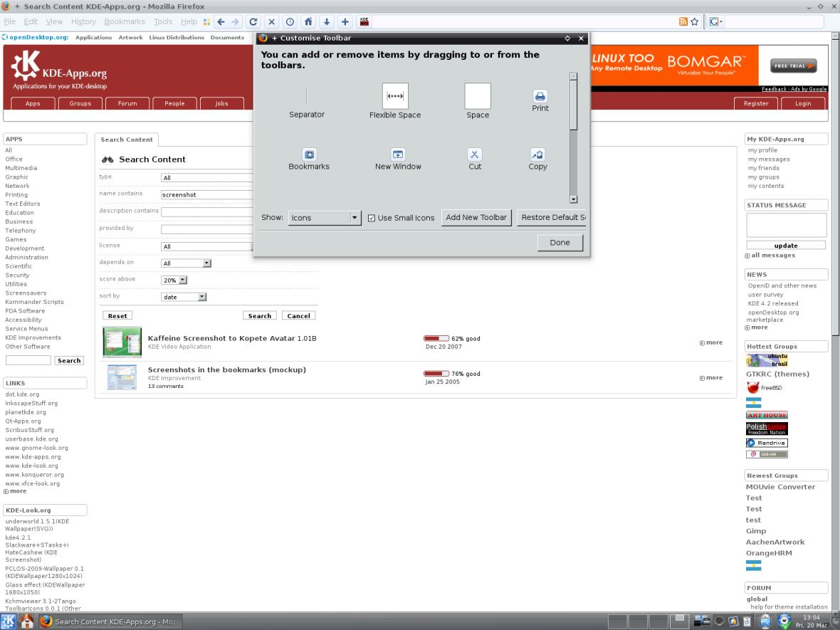Viewport: 840px width, 630px height.
Task: Click the Print icon in customise dialog
Action: (540, 96)
